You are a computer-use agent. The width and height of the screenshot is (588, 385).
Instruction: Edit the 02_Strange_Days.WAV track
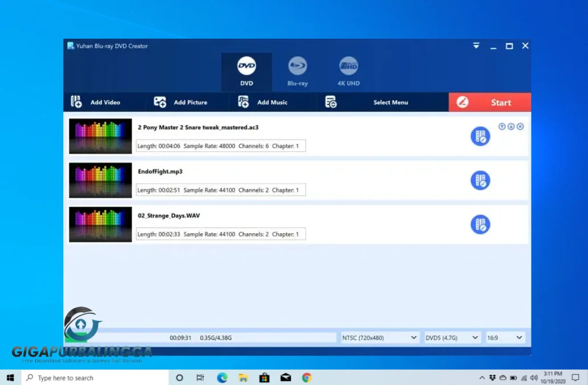(x=480, y=225)
